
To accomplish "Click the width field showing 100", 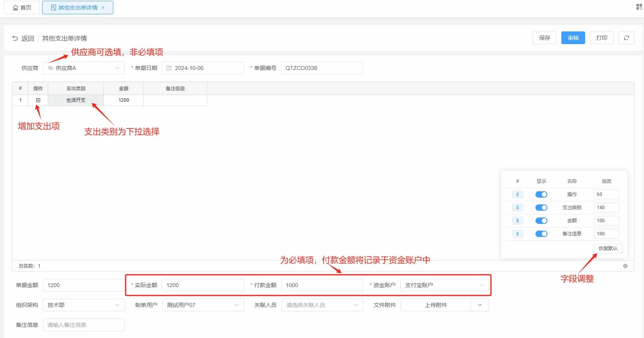I will 607,221.
